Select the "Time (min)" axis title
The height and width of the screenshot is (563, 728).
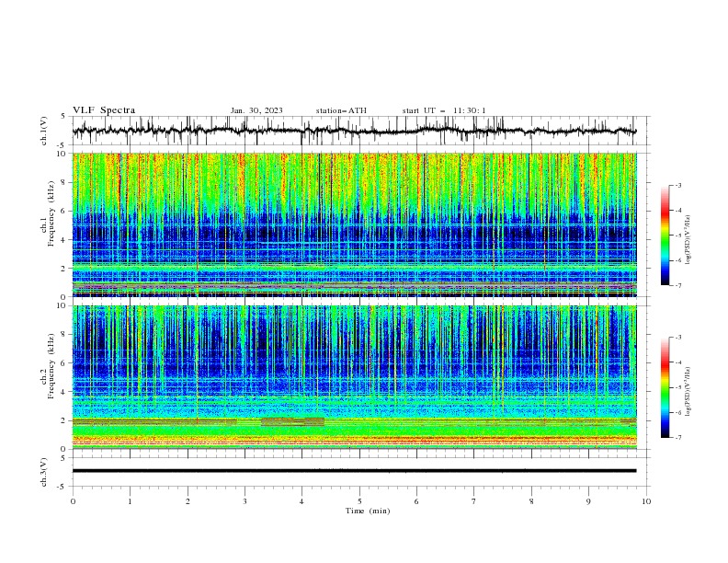pyautogui.click(x=368, y=511)
